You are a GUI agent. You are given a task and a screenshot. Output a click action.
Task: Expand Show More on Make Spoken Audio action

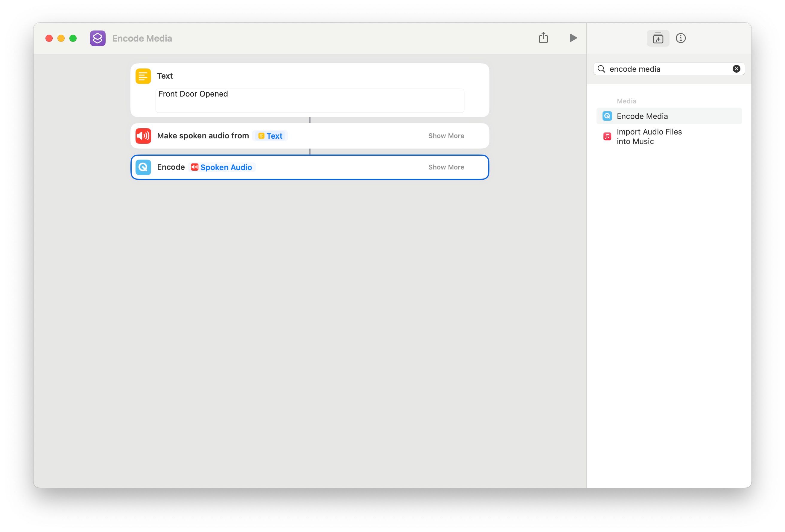[x=446, y=136]
